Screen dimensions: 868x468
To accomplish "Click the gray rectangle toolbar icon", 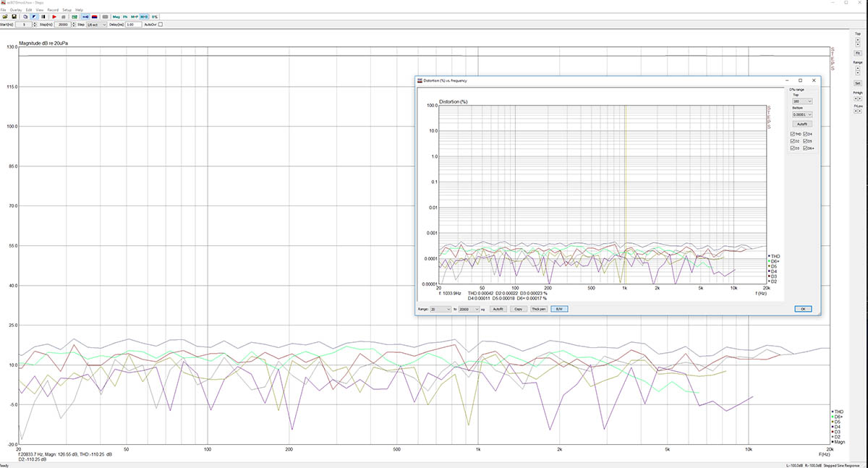I will (x=105, y=17).
